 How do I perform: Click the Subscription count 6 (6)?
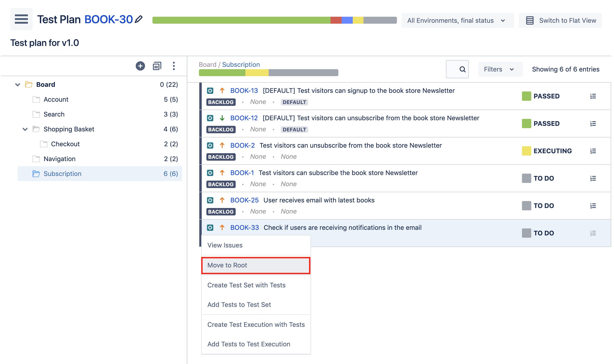(170, 174)
